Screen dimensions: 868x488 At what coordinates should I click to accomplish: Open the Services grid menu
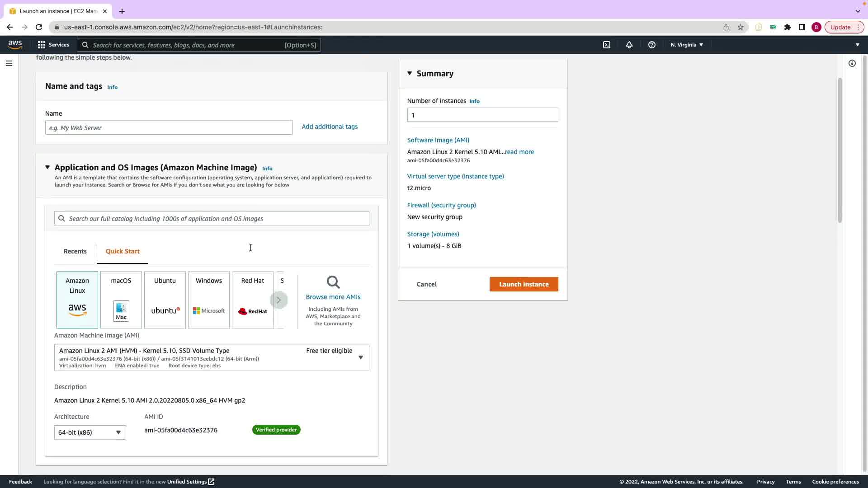coord(53,45)
